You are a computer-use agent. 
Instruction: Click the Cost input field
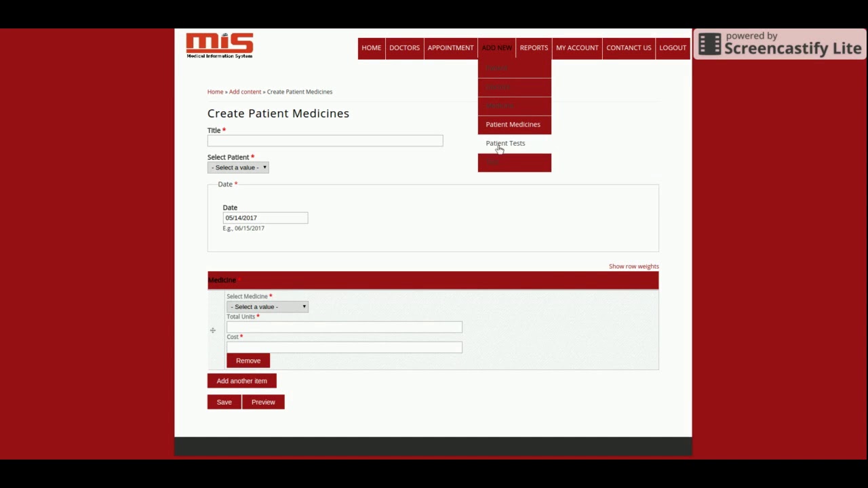click(344, 348)
